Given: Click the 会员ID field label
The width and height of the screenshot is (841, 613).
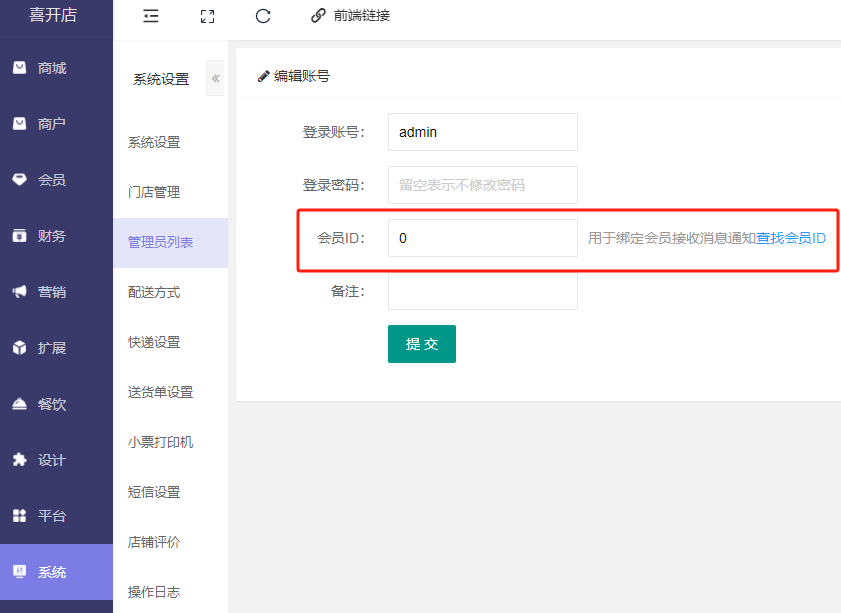Looking at the screenshot, I should pyautogui.click(x=341, y=238).
